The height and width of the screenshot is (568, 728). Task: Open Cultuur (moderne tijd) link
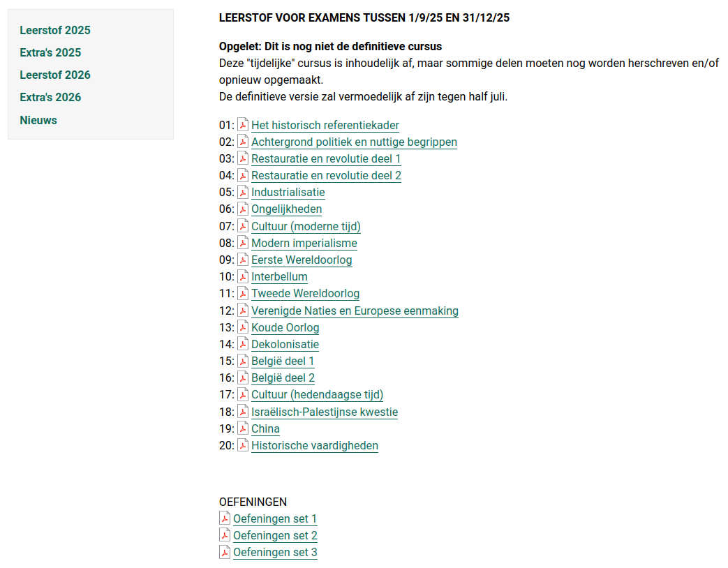[x=306, y=226]
